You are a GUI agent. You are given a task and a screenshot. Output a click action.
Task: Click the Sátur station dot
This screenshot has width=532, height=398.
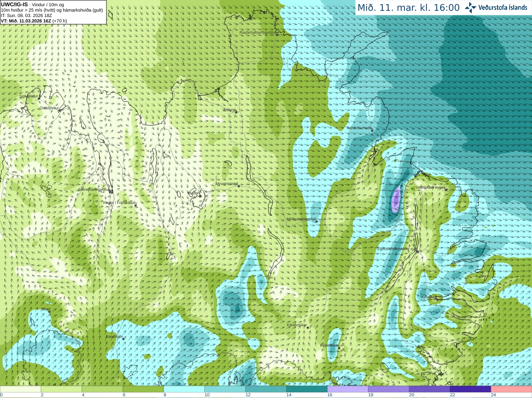(49, 312)
